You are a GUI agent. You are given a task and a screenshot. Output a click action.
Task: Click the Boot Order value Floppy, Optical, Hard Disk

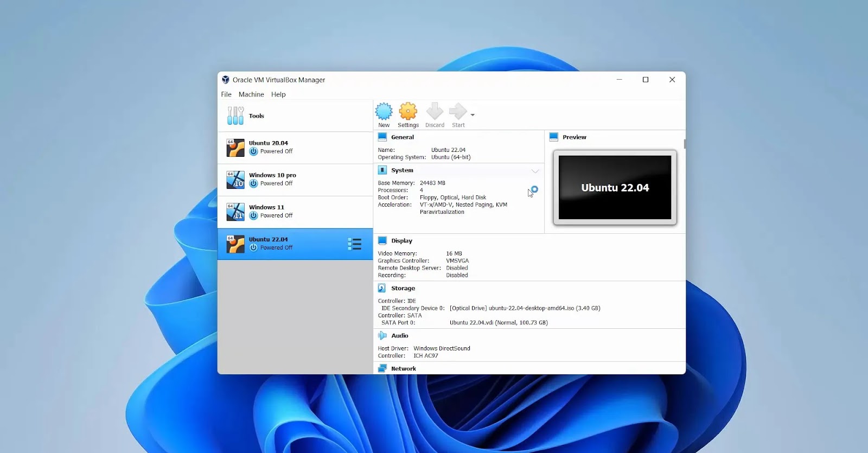pos(453,197)
